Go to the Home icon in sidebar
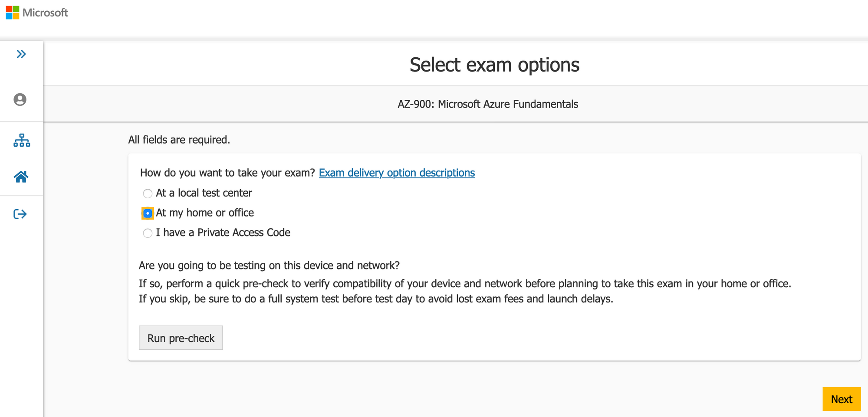This screenshot has height=417, width=868. coord(21,177)
